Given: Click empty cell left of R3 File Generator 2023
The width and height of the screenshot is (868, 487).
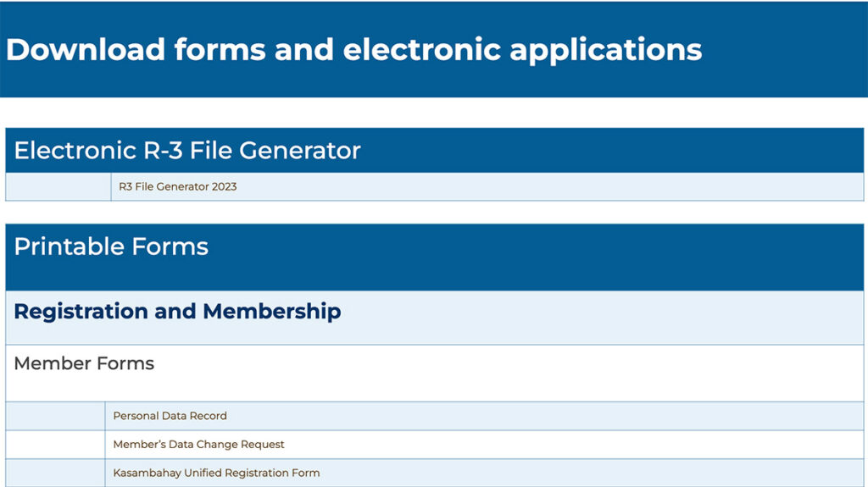Looking at the screenshot, I should pos(58,186).
